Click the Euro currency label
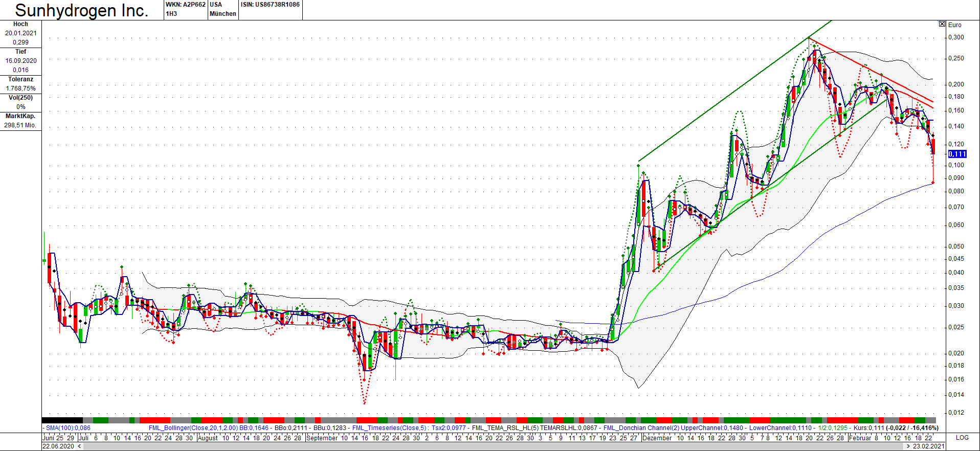 coord(954,25)
